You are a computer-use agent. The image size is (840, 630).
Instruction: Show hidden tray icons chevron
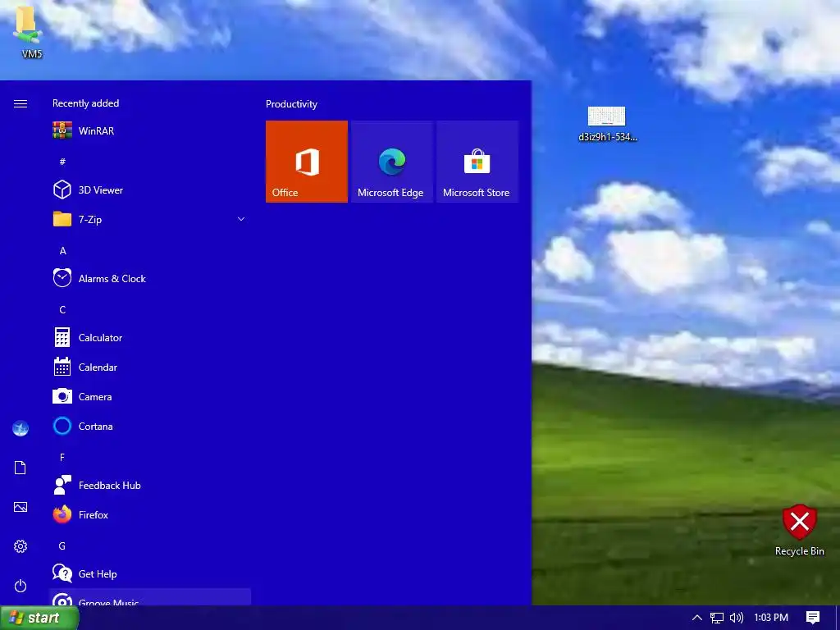coord(697,618)
